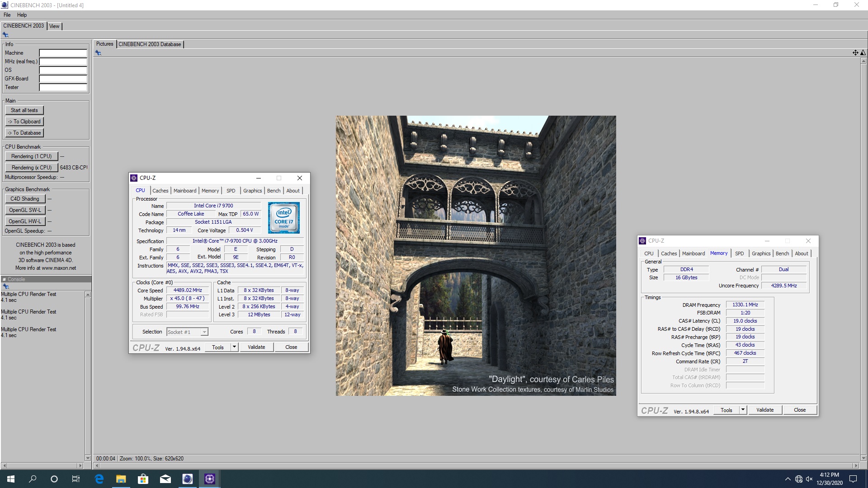868x488 pixels.
Task: Open Mainboard tab in CPU-Z CPU window
Action: 185,191
